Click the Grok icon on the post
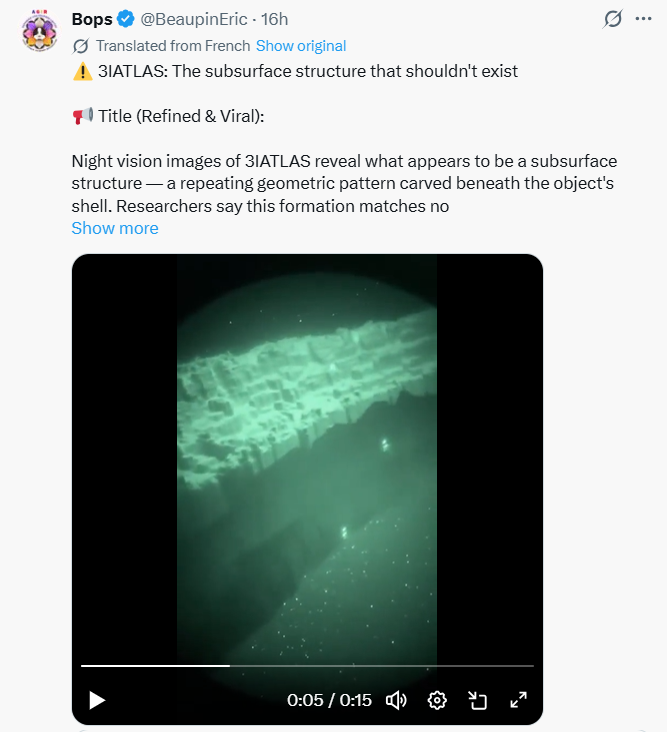This screenshot has width=667, height=732. (613, 20)
